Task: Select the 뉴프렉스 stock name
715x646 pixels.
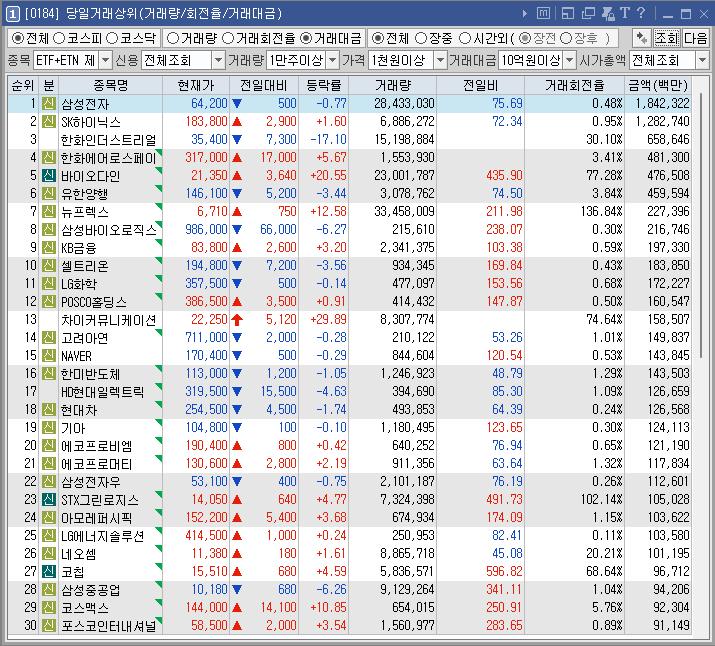Action: 85,212
